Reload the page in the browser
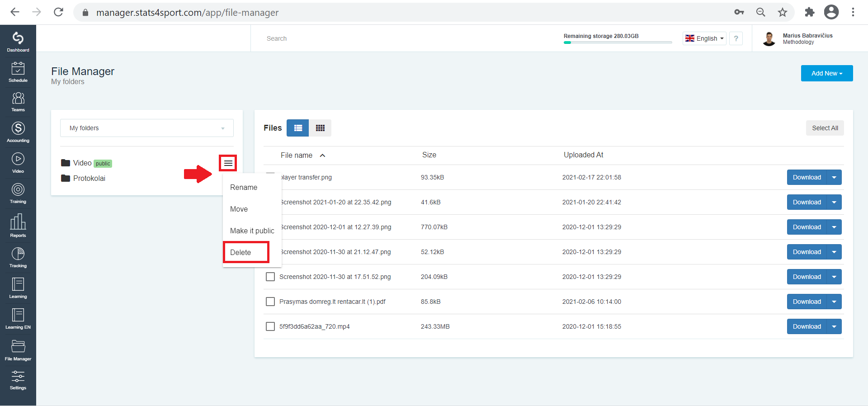 (x=58, y=12)
